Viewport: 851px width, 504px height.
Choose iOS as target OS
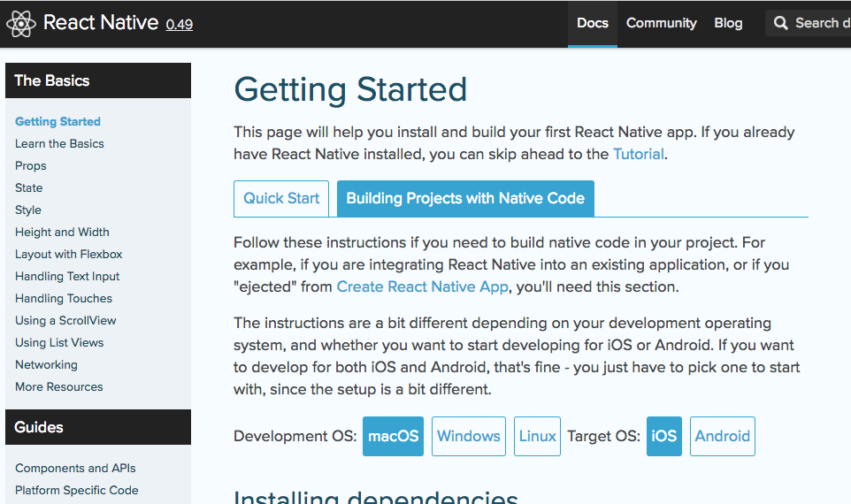(x=663, y=436)
